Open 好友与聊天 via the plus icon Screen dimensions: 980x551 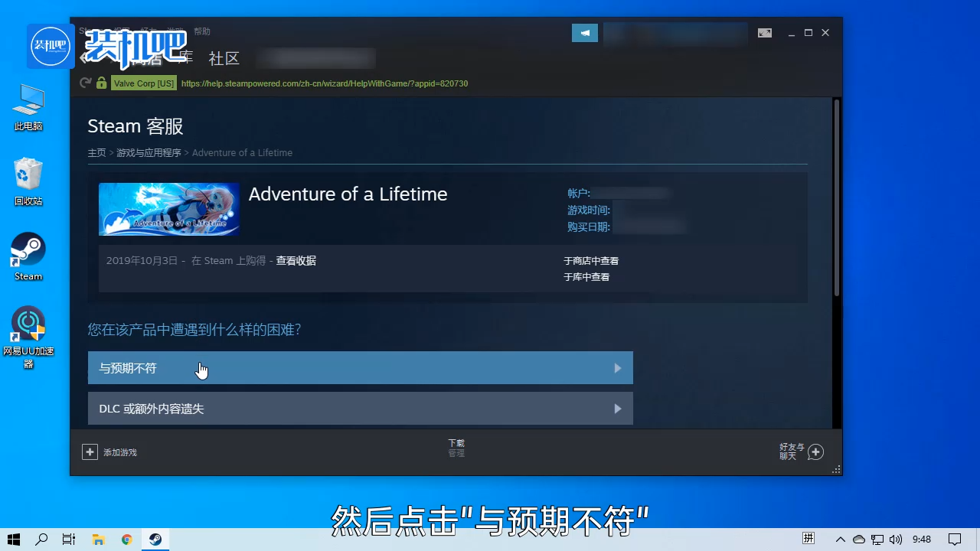point(815,452)
